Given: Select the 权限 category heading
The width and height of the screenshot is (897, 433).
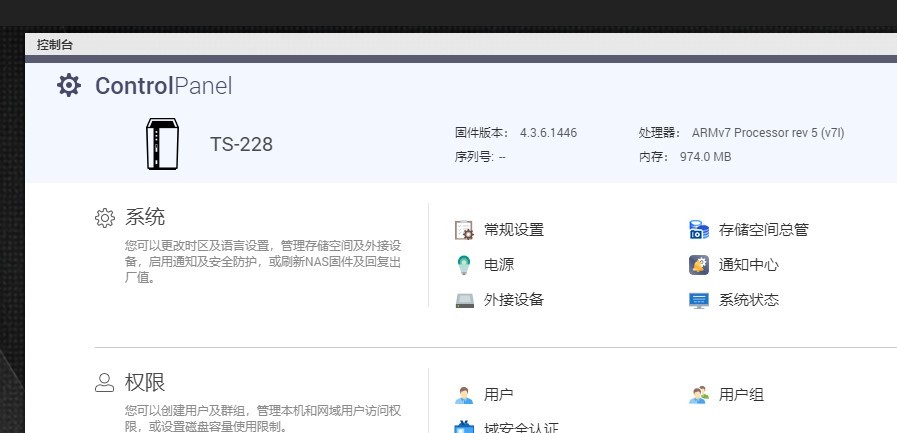Looking at the screenshot, I should [x=145, y=382].
